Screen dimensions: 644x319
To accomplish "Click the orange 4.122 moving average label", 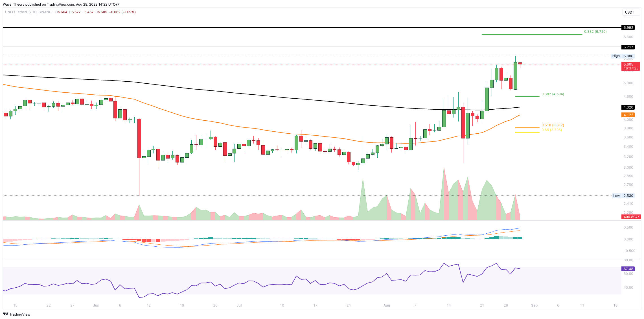I will coord(628,115).
